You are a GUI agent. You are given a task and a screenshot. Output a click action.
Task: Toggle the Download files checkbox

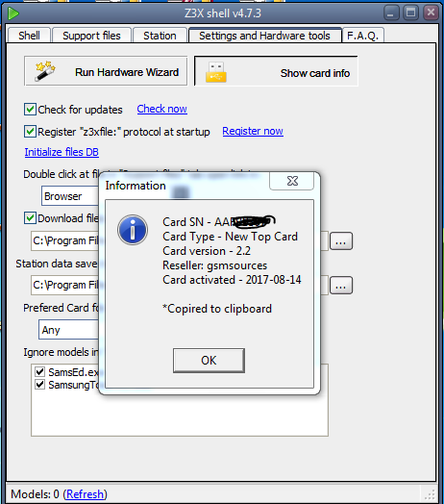(x=30, y=218)
